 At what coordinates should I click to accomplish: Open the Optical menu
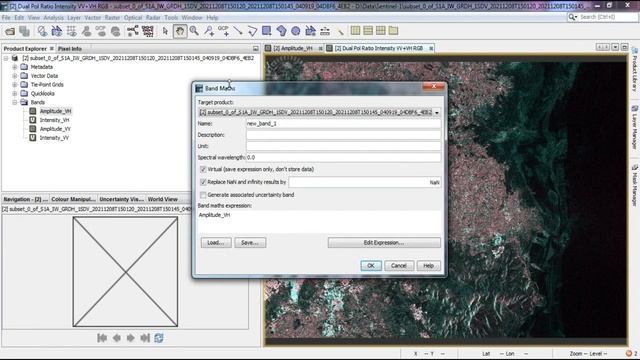tap(133, 18)
